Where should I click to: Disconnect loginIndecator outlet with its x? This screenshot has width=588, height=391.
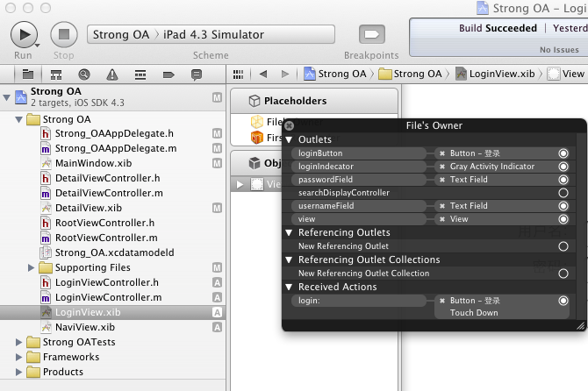[442, 167]
